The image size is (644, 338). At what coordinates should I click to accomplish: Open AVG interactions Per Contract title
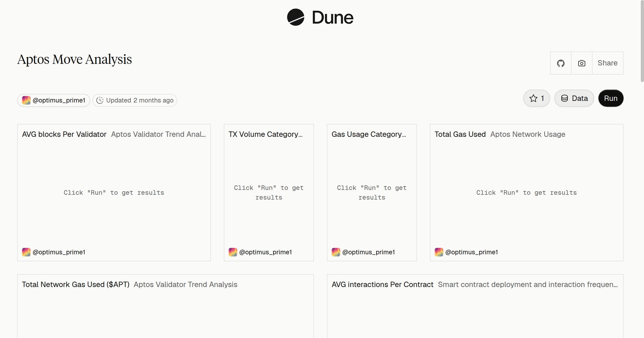(382, 284)
